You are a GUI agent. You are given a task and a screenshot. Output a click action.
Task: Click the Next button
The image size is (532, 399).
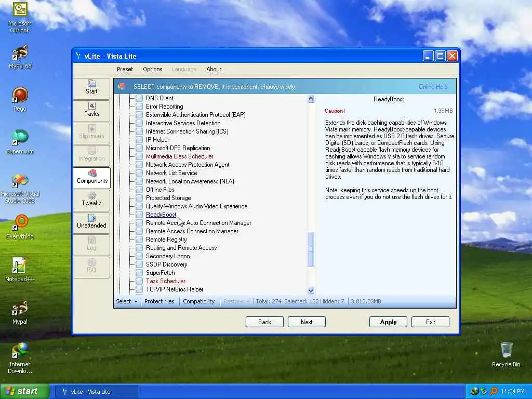coord(307,322)
